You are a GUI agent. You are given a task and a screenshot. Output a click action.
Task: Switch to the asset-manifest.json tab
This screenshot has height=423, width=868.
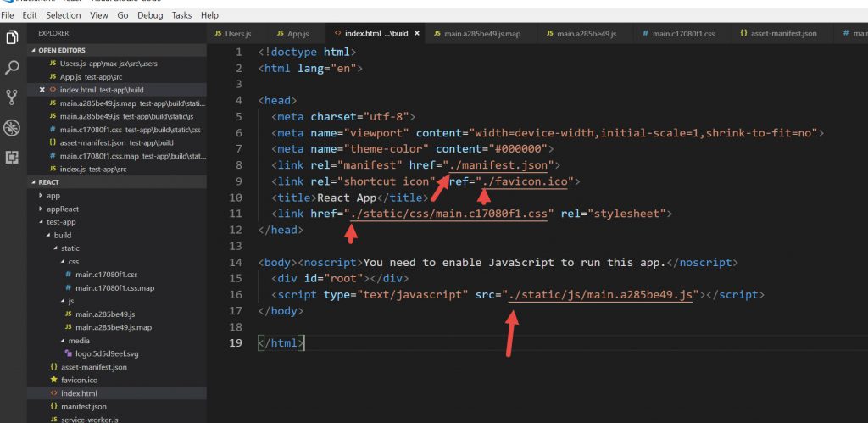pyautogui.click(x=784, y=34)
